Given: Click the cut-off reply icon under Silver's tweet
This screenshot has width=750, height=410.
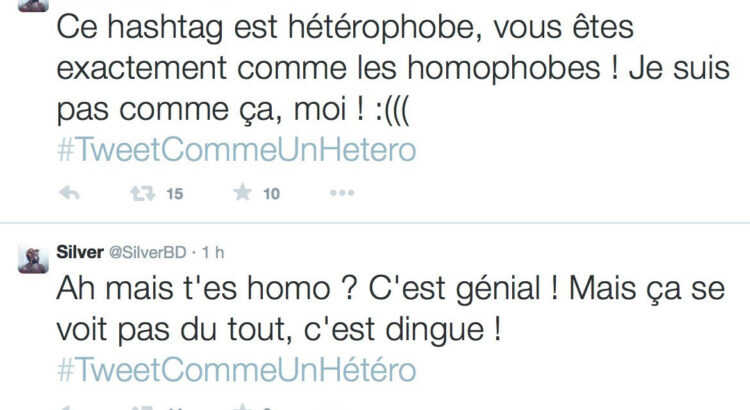Looking at the screenshot, I should click(x=70, y=407).
